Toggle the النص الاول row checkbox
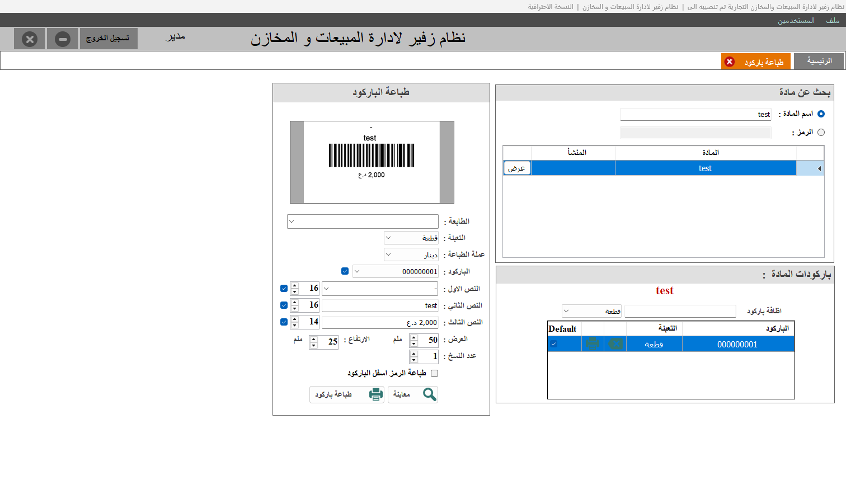846x504 pixels. 284,289
